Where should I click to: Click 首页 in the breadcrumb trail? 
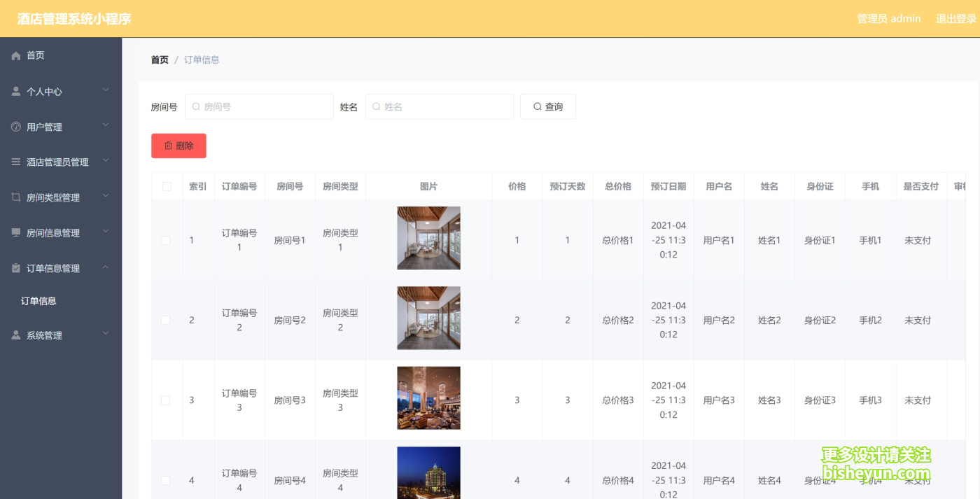159,59
